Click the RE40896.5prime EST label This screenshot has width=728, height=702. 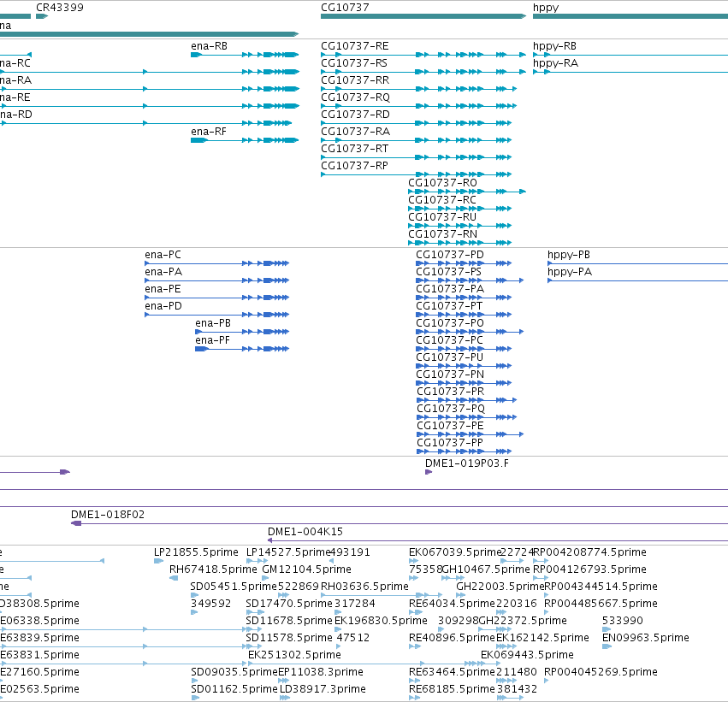452,638
